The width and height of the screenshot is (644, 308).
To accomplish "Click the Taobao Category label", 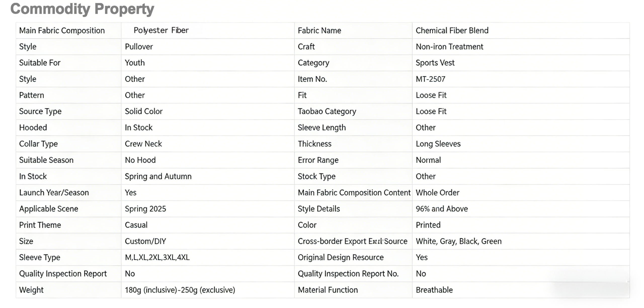I will click(x=327, y=111).
